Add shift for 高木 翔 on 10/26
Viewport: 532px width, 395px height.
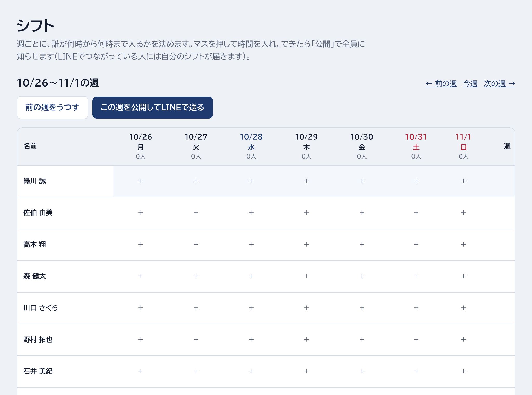(141, 245)
